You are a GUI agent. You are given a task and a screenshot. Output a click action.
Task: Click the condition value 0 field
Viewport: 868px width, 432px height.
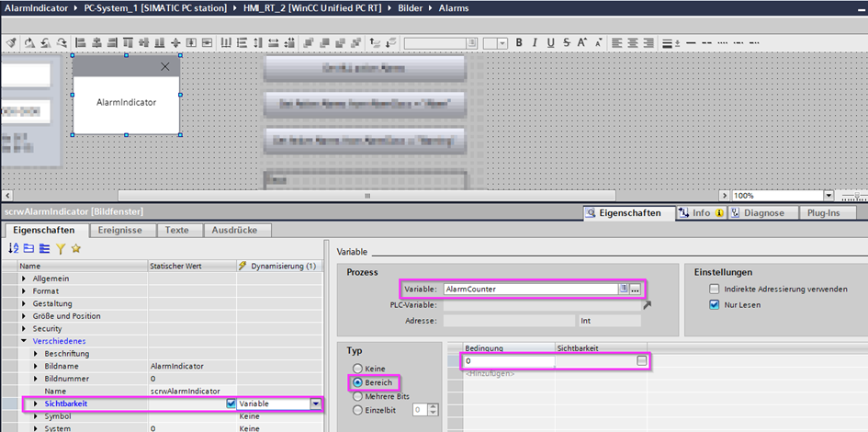[509, 361]
